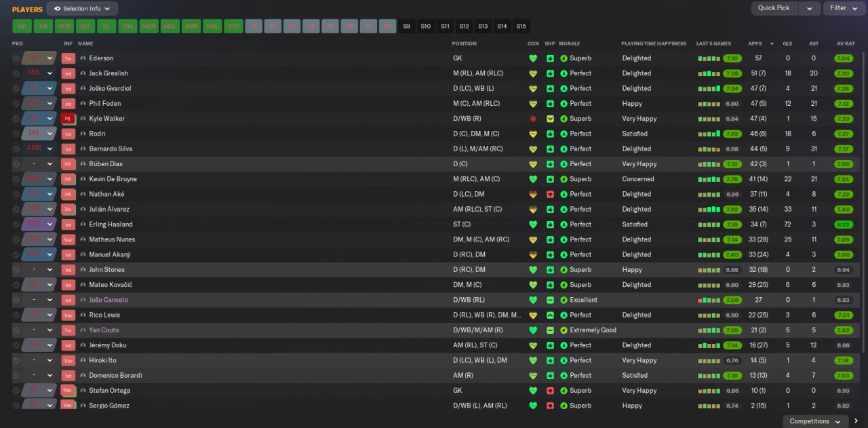Click Sergio Gómez's condition heart icon
Screen dimensions: 868x428
533,406
